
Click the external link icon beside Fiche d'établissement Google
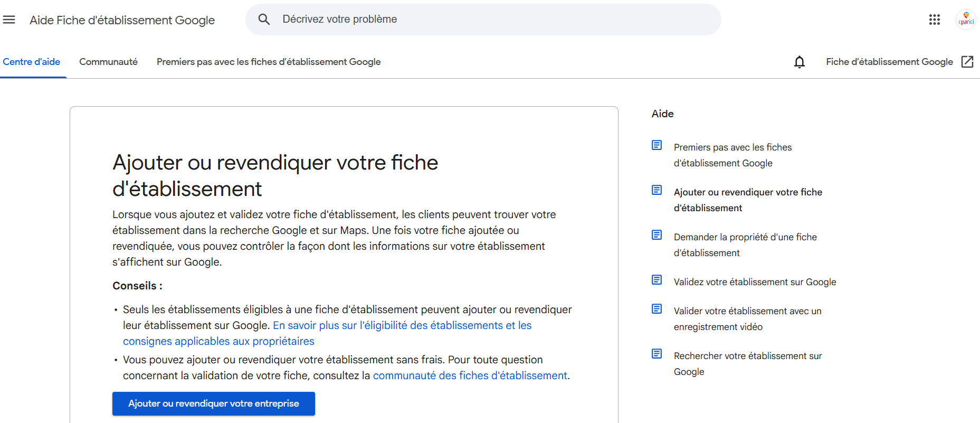(967, 62)
